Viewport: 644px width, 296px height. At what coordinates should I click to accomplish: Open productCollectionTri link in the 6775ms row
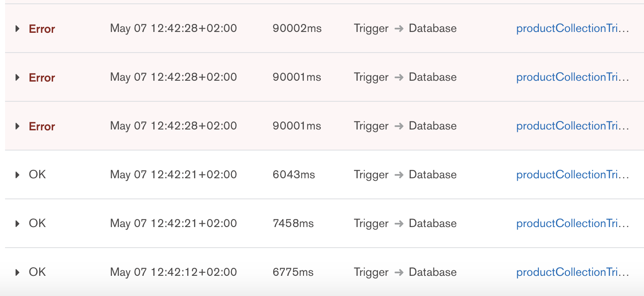point(572,272)
